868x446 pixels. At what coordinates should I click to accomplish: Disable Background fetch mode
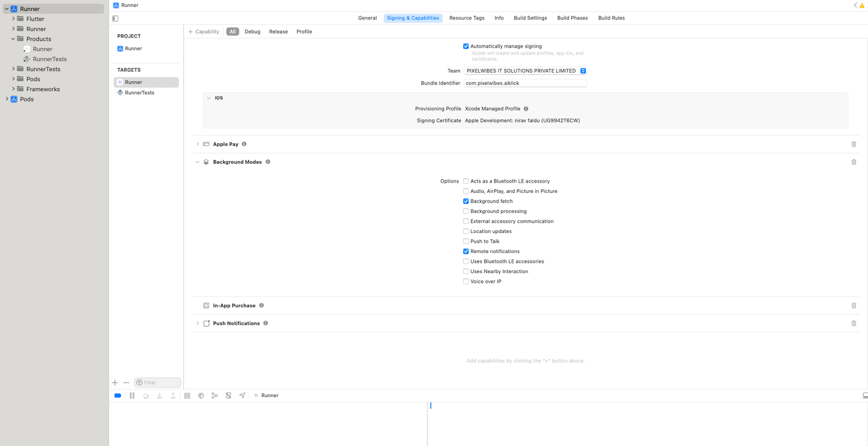tap(466, 202)
